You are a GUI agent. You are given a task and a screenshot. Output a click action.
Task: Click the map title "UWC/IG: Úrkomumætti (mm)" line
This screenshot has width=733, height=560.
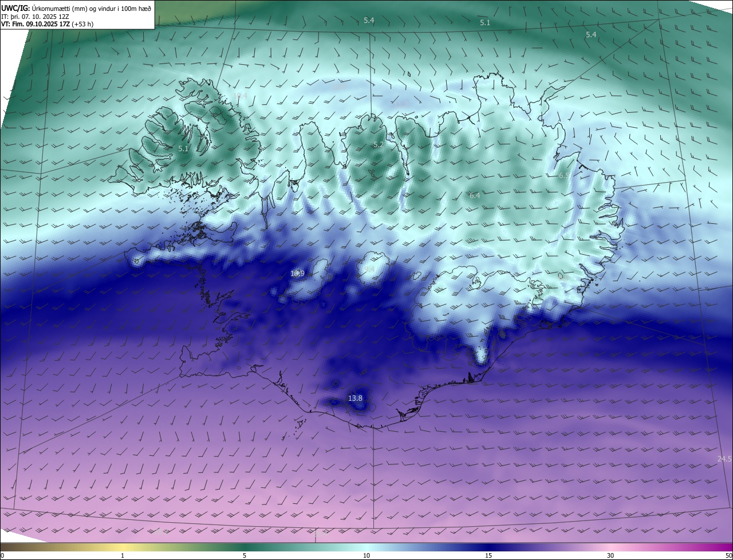(x=76, y=8)
